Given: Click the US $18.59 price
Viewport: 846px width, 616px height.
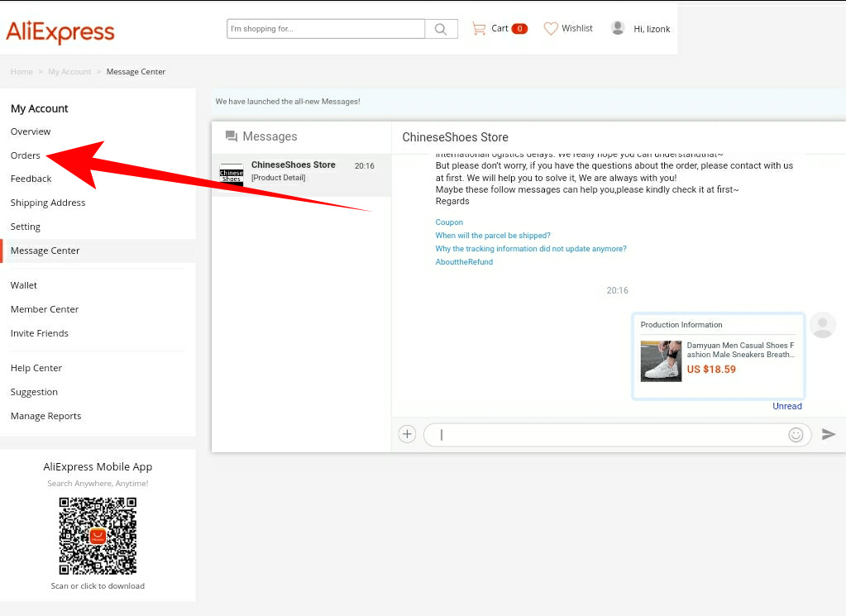Looking at the screenshot, I should tap(711, 370).
